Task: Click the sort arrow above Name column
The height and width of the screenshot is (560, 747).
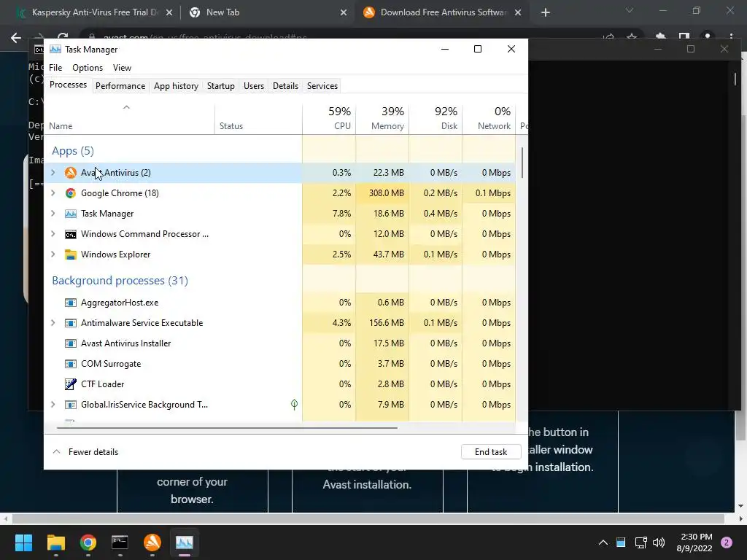Action: (x=126, y=107)
